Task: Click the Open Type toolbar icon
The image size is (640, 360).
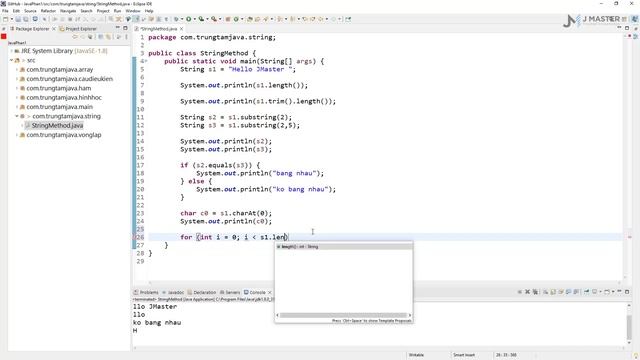Action: (250, 19)
